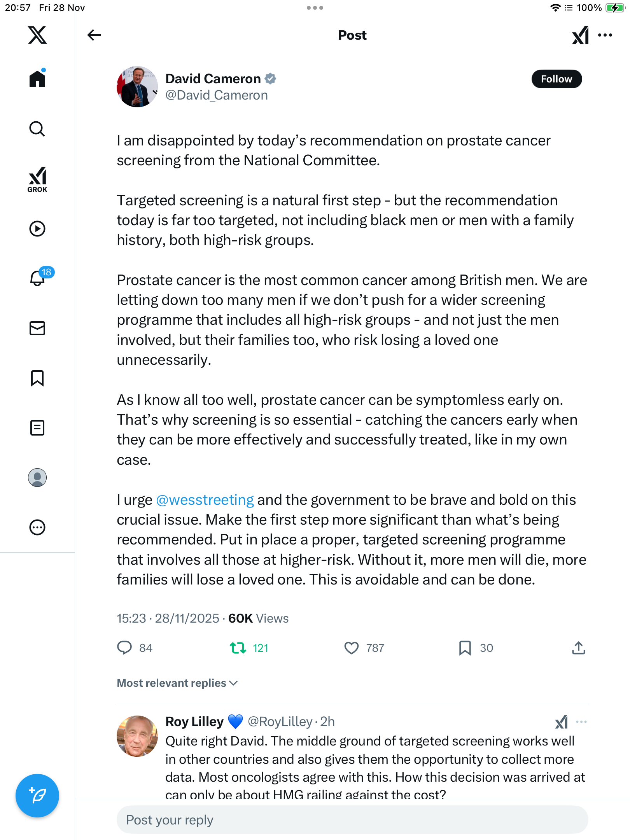
Task: Go to the Home timeline
Action: [x=37, y=79]
